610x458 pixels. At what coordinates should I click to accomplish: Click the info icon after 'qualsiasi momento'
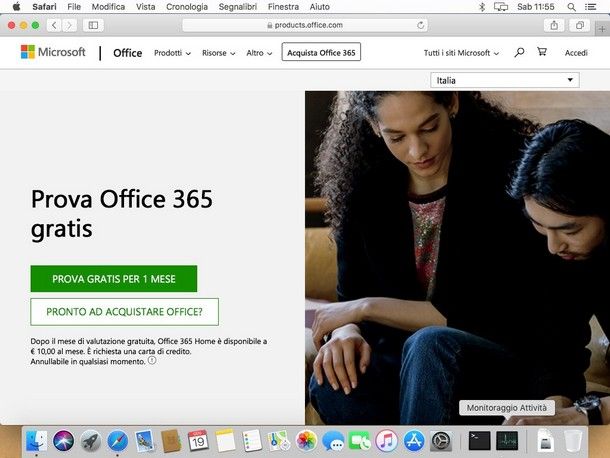(x=152, y=361)
